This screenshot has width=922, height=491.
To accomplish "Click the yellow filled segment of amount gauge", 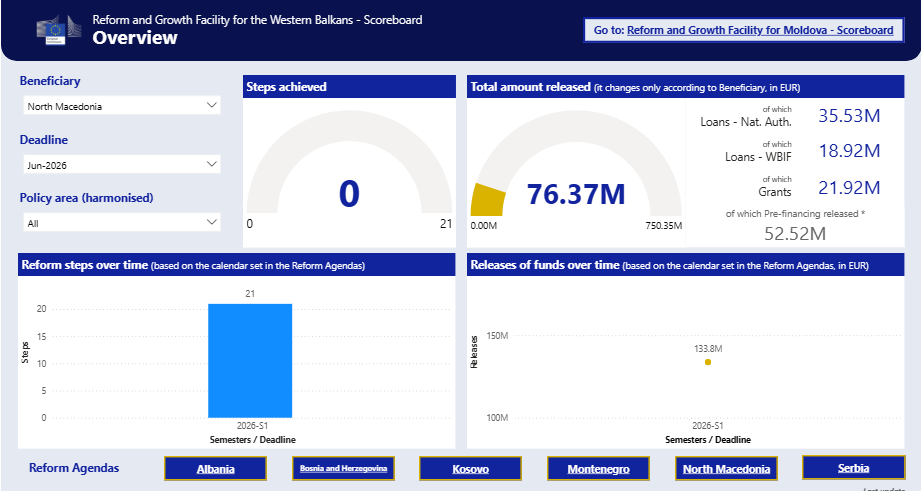I will [x=487, y=200].
